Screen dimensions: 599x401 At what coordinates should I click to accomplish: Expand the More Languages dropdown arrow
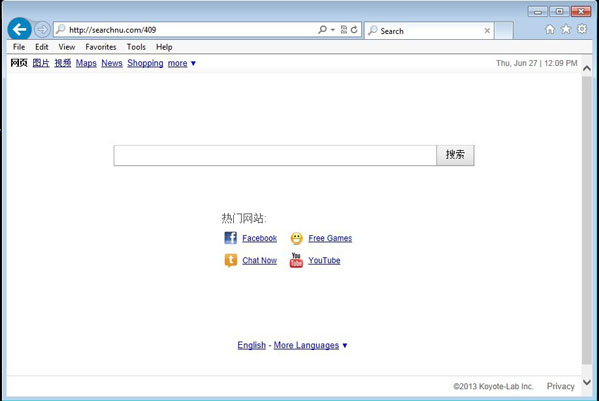coord(345,345)
